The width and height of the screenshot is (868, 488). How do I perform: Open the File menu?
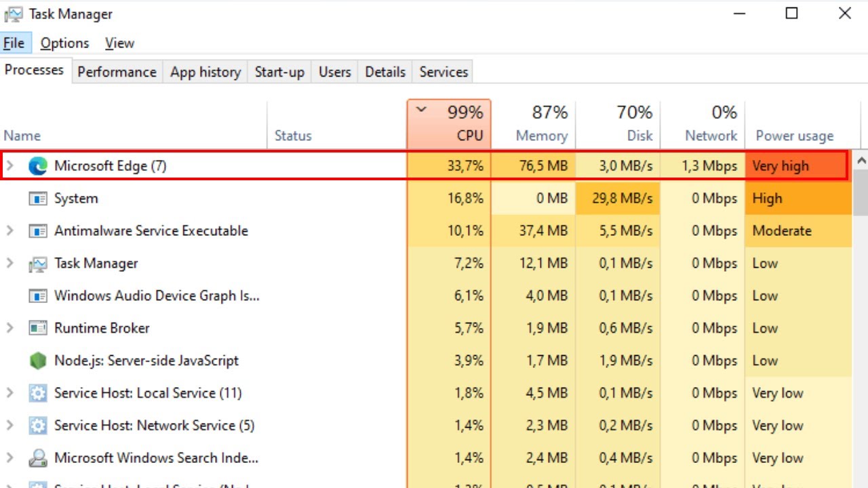point(14,43)
